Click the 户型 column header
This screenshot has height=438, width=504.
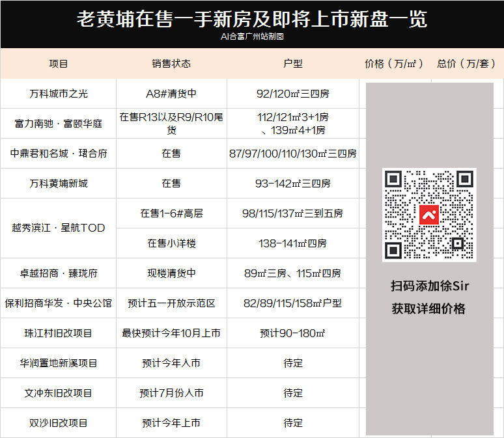(x=293, y=64)
